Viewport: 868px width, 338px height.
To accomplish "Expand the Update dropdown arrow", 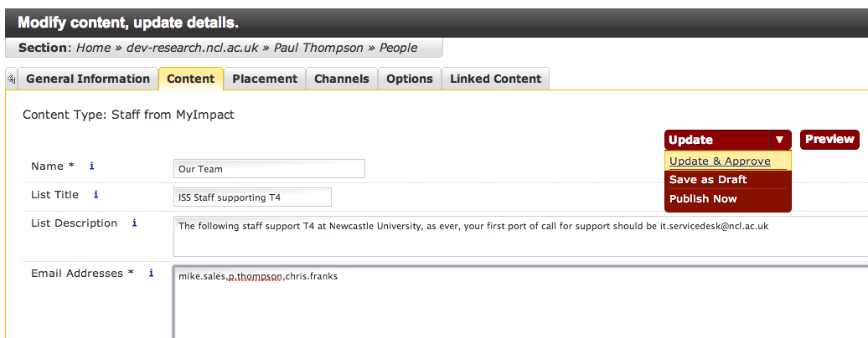I will pos(779,141).
